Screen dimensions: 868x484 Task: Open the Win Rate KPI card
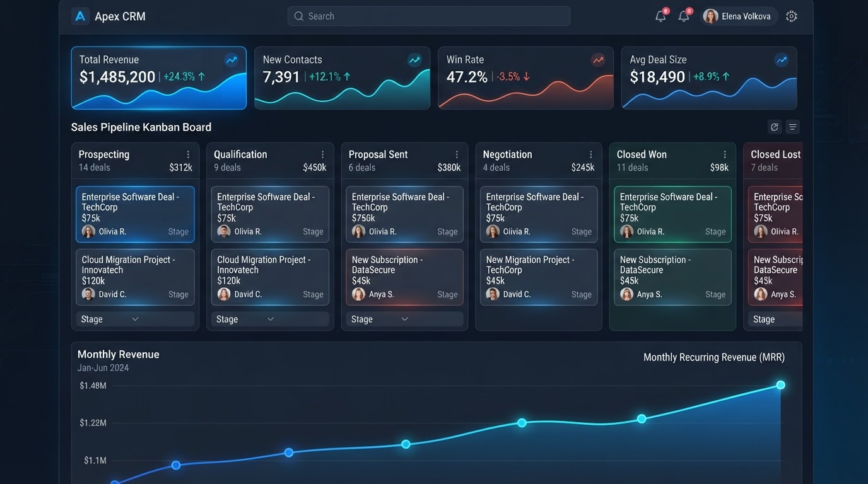click(x=525, y=78)
